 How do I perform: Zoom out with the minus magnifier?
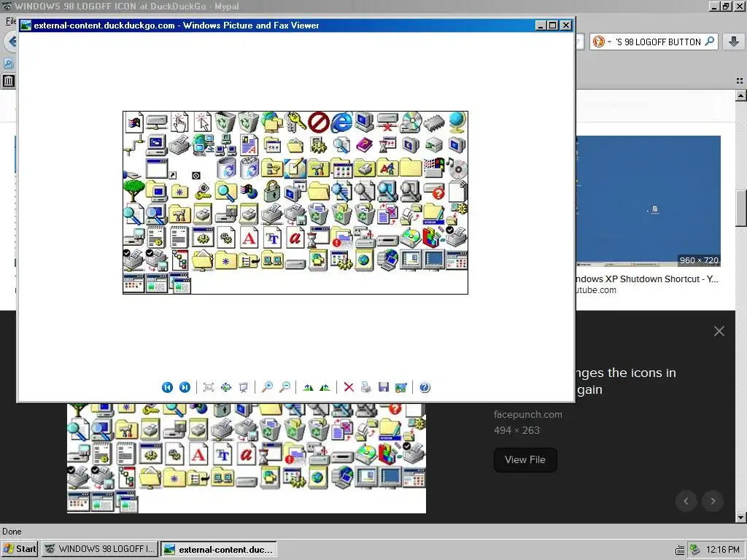[x=285, y=387]
